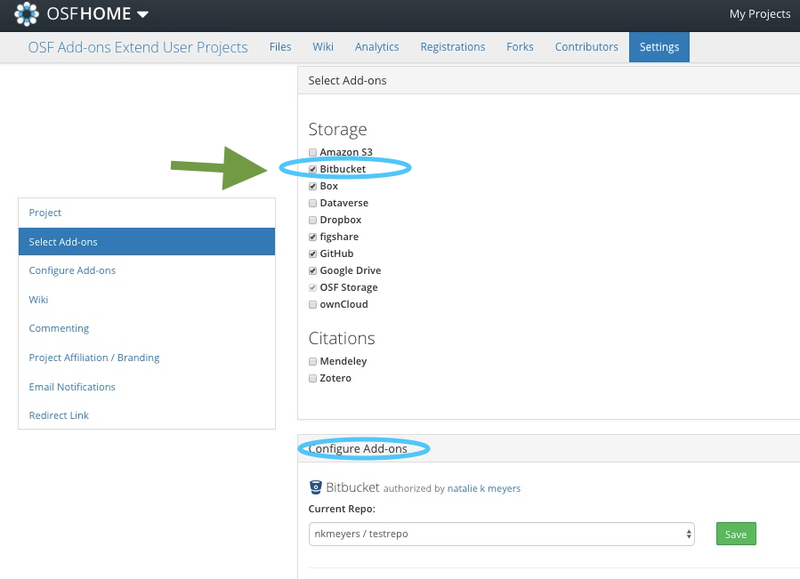The image size is (800, 579).
Task: Click the Bitbucket bucket icon
Action: 316,488
